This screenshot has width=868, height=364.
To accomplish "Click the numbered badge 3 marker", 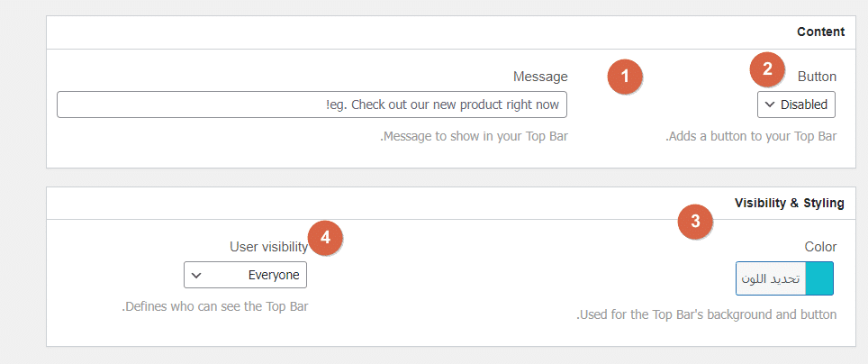I will click(695, 221).
